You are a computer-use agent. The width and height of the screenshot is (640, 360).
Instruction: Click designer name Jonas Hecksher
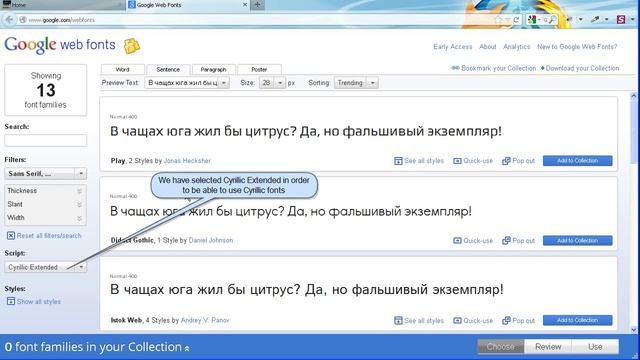[x=187, y=161]
